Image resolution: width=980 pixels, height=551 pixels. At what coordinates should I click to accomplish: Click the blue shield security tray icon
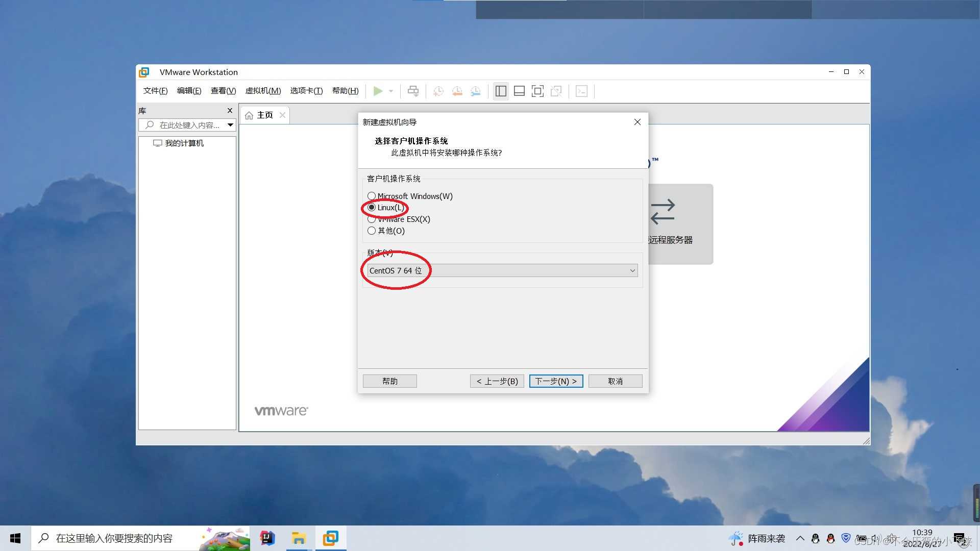(846, 538)
